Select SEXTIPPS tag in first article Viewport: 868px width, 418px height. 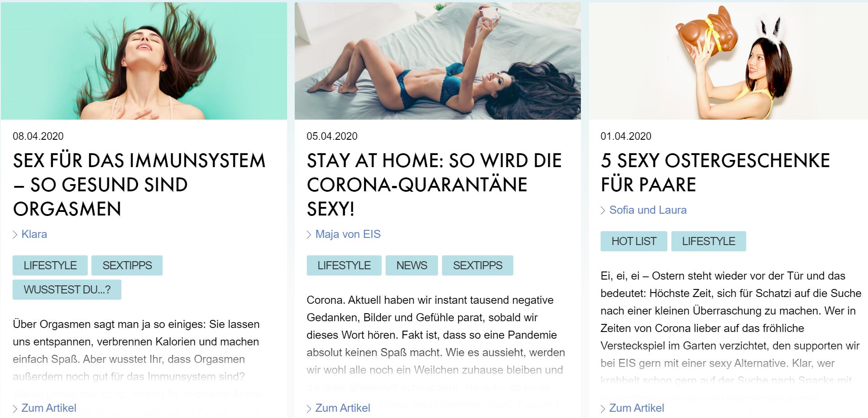coord(127,265)
